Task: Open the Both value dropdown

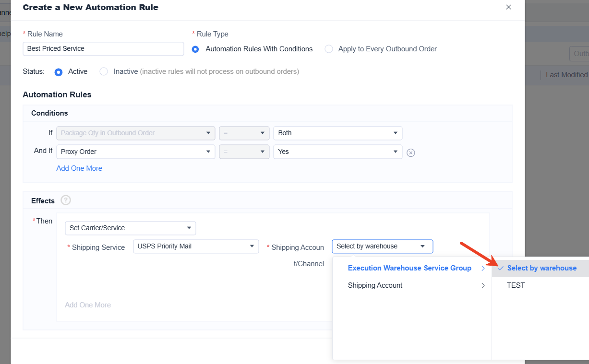Action: tap(338, 133)
